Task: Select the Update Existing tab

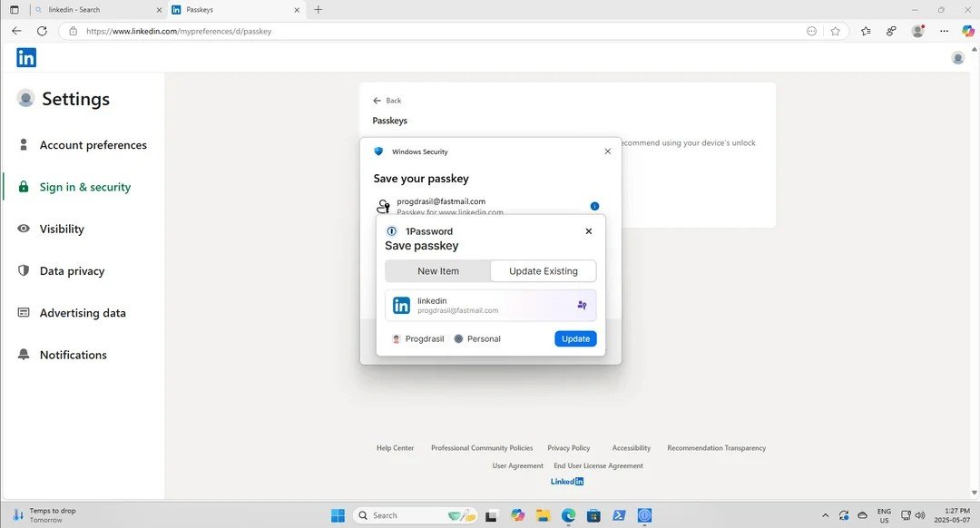Action: click(x=544, y=271)
